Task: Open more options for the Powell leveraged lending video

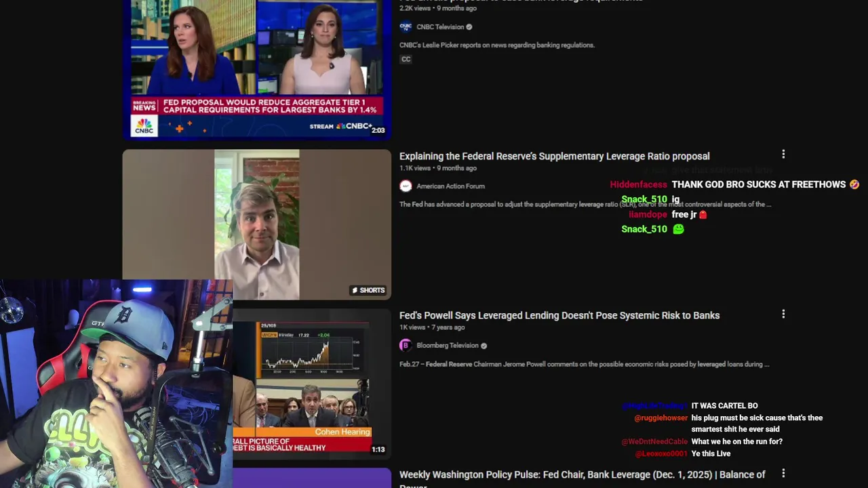Action: coord(783,314)
